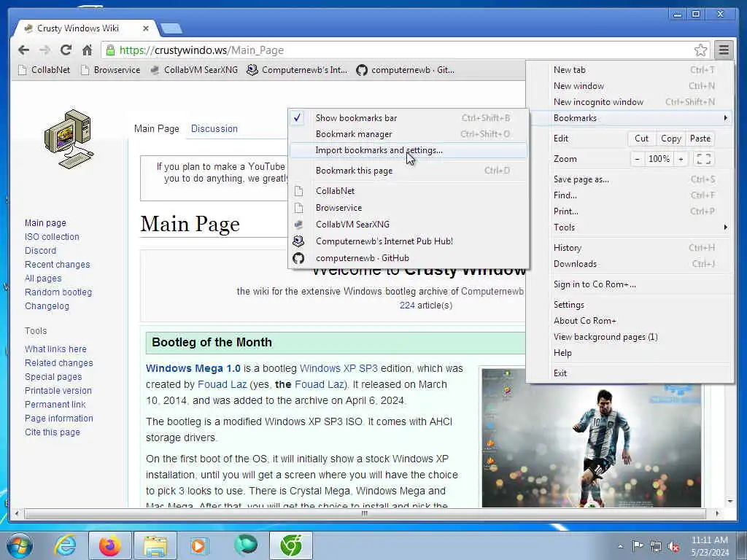Click the Crusty Windows Wiki computer logo
Viewport: 747px width, 560px height.
tap(69, 139)
